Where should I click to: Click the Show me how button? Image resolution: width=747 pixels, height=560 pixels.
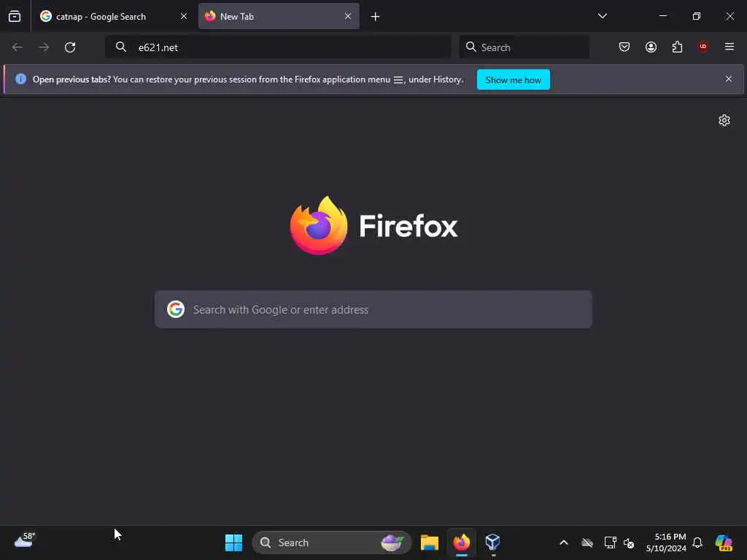coord(513,79)
